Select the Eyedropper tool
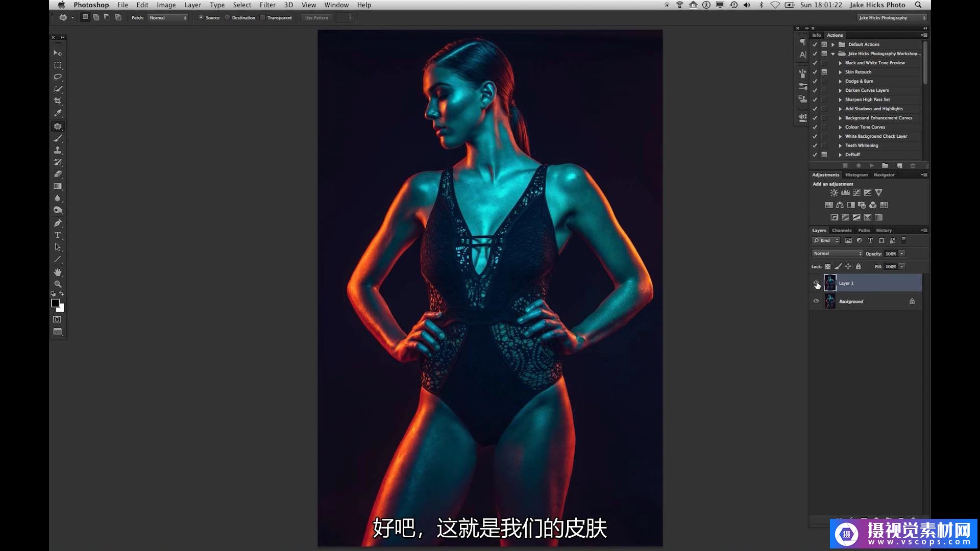 click(x=58, y=113)
